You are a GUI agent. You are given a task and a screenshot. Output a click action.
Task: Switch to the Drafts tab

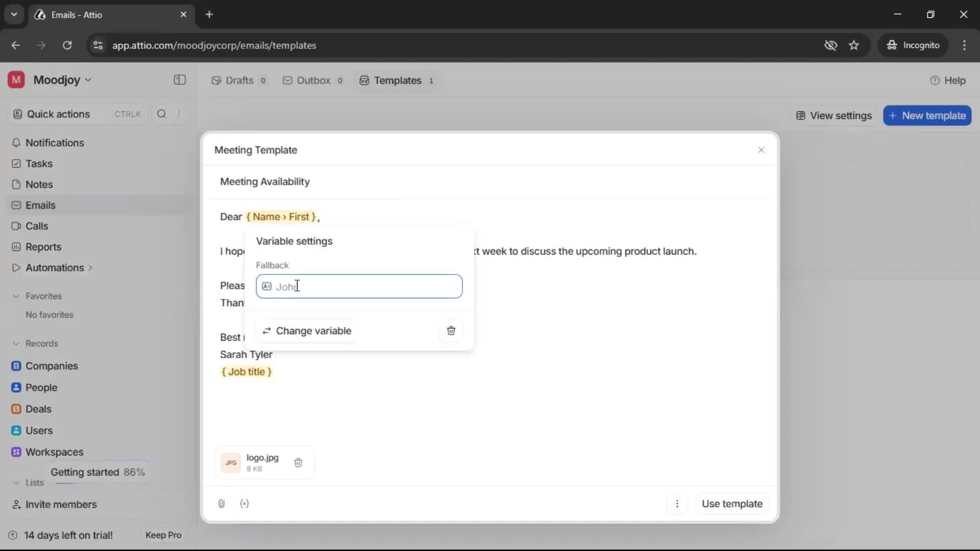(238, 80)
